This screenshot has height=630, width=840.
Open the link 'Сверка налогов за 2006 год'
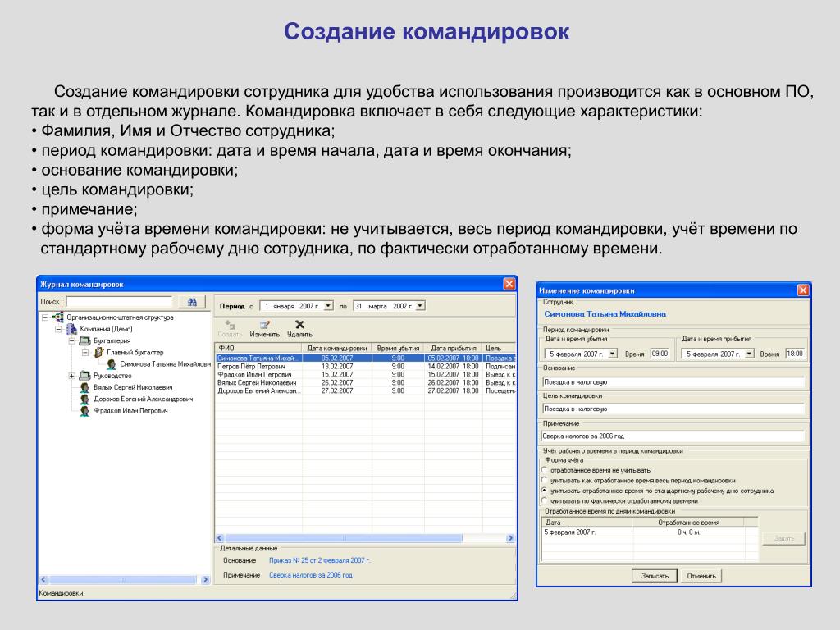click(x=311, y=575)
